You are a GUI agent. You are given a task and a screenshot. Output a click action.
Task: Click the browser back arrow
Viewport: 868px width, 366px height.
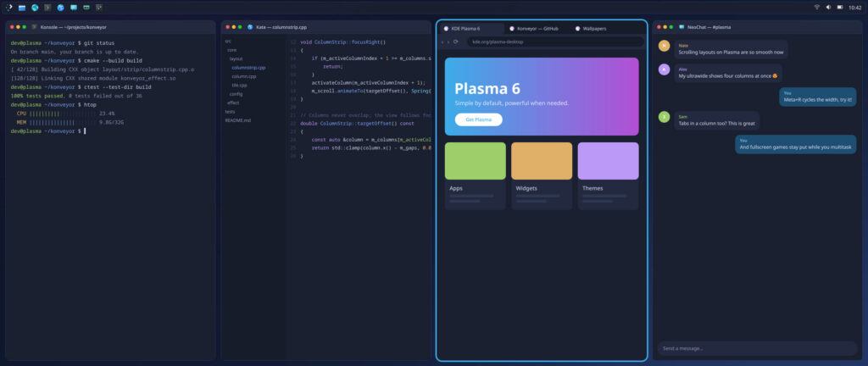[x=442, y=42]
